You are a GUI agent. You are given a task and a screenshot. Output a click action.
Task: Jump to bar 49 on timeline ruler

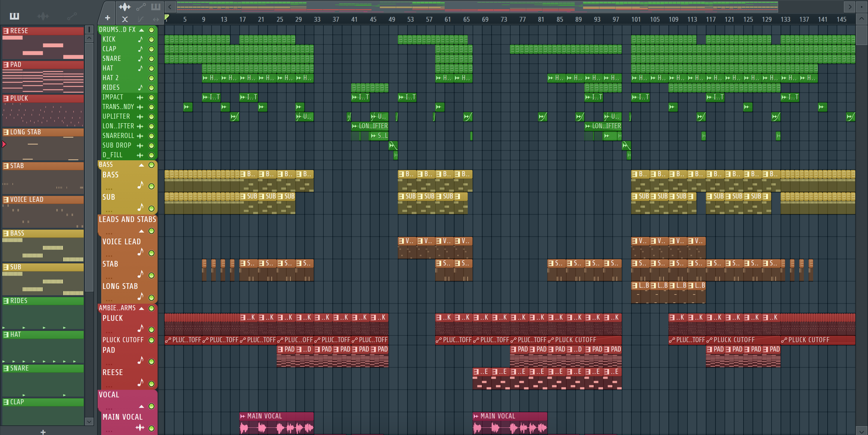click(392, 19)
